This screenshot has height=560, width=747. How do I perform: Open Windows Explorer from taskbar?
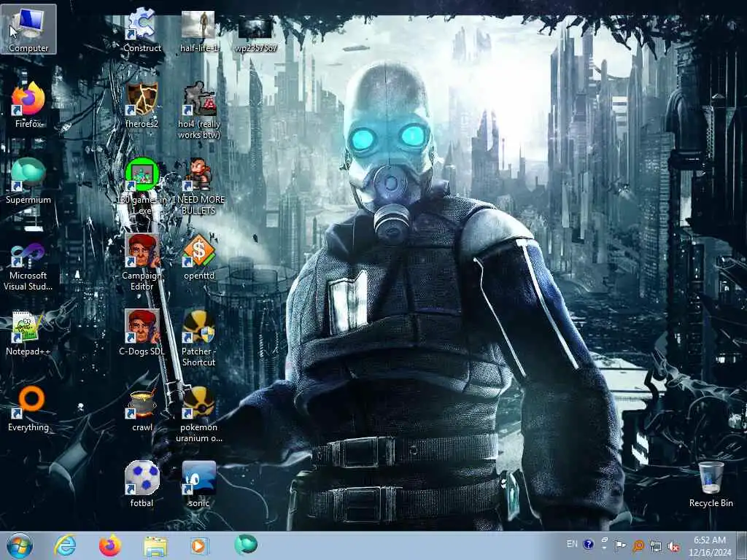155,546
